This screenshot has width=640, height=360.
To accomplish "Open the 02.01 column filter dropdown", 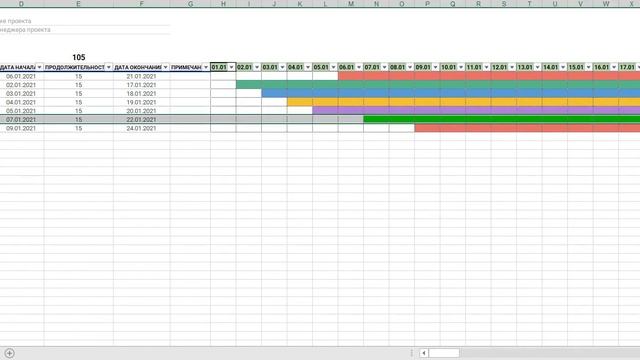I will coord(257,67).
